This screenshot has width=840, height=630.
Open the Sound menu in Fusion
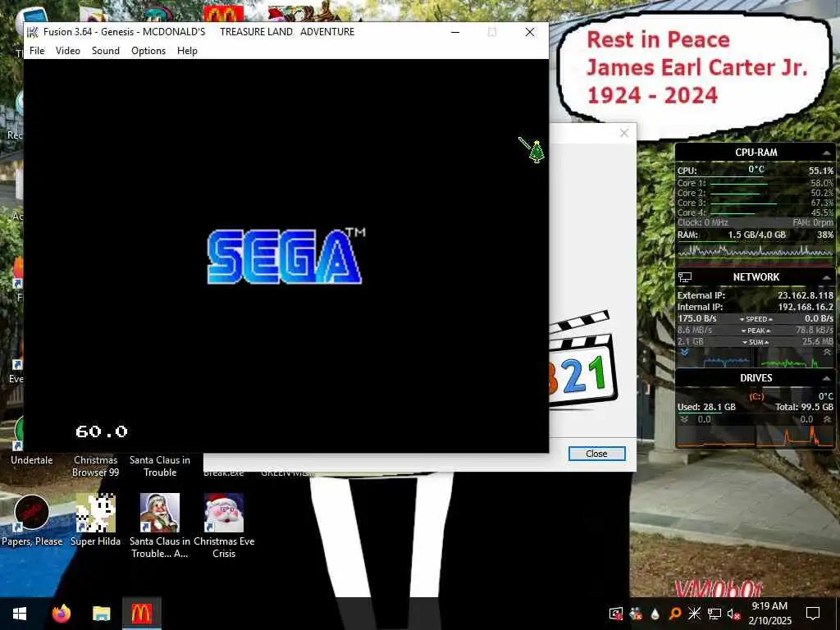106,50
